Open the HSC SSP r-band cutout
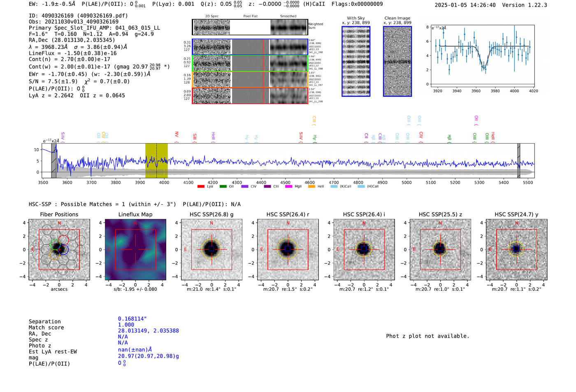 pyautogui.click(x=288, y=250)
